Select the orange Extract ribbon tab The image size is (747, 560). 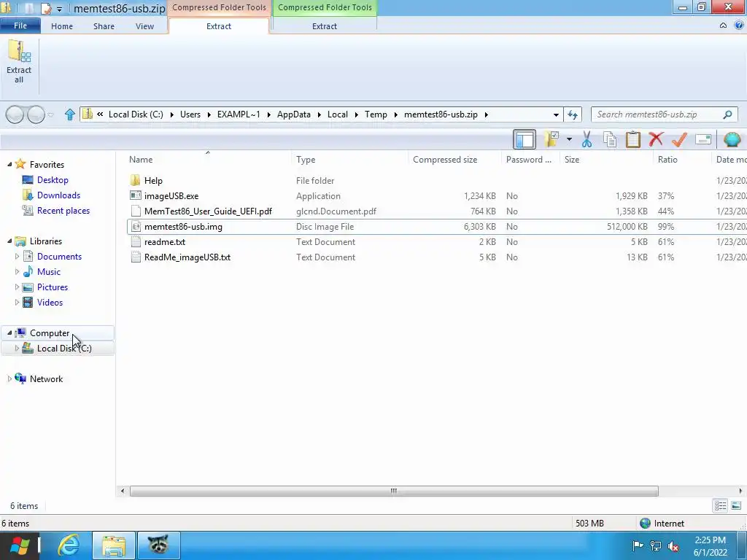[219, 26]
